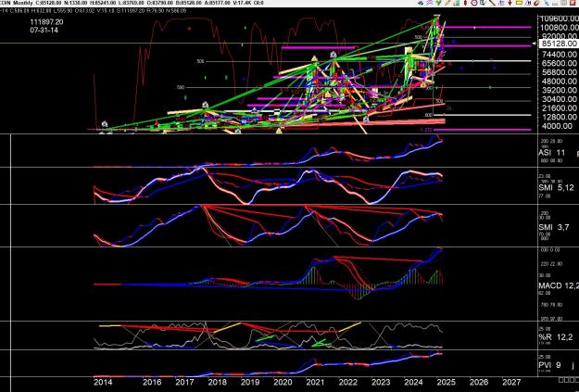Click the 111897.20 value in chart corner
This screenshot has width=579, height=392.
pos(46,22)
